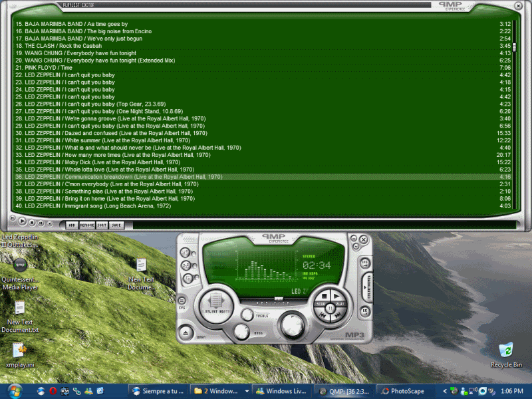532x399 pixels.
Task: Select track 20 Everybody have fun tonight (Extended Mix)
Action: 263,61
